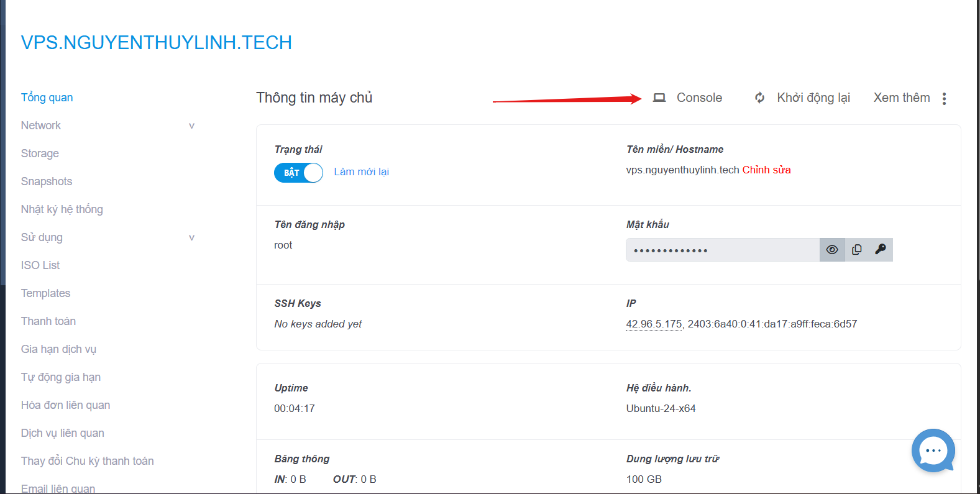Open Templates in the sidebar
Screen dimensions: 980x494
pos(46,293)
